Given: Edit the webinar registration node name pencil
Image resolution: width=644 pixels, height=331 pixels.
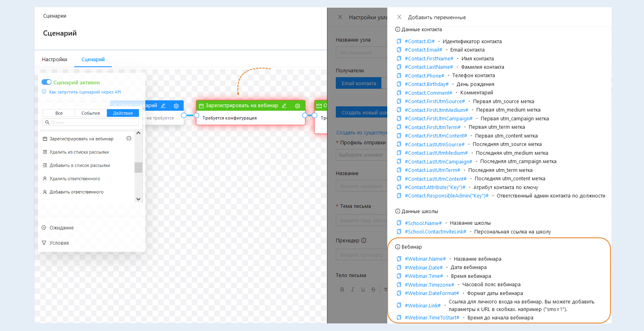Looking at the screenshot, I should pos(284,106).
